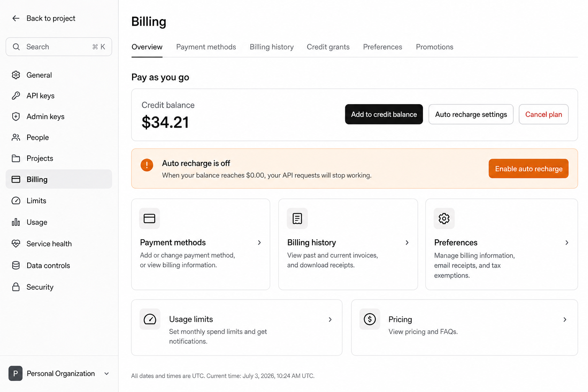Screen dimensions: 588x392
Task: Click the Payment methods card title
Action: [x=173, y=243]
